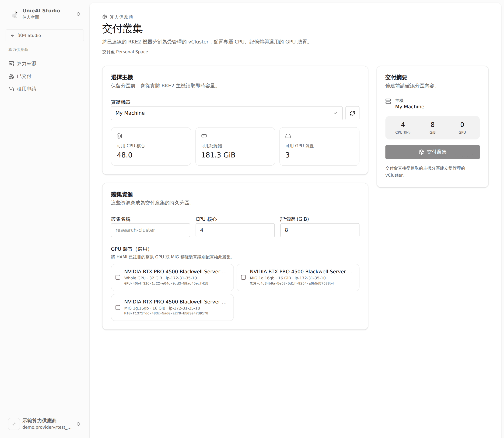The width and height of the screenshot is (504, 438).
Task: Click the 算力來源 sidebar icon
Action: coord(11,64)
